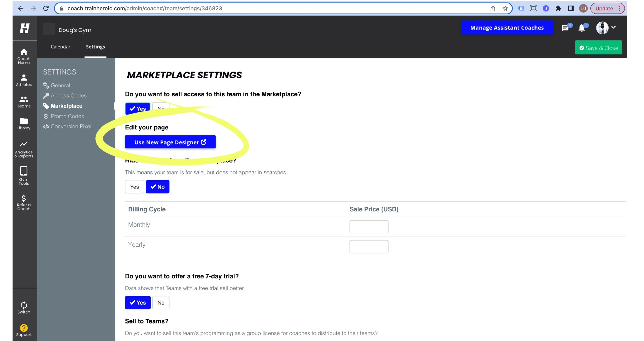
Task: Open Gym Tools
Action: coord(24,176)
